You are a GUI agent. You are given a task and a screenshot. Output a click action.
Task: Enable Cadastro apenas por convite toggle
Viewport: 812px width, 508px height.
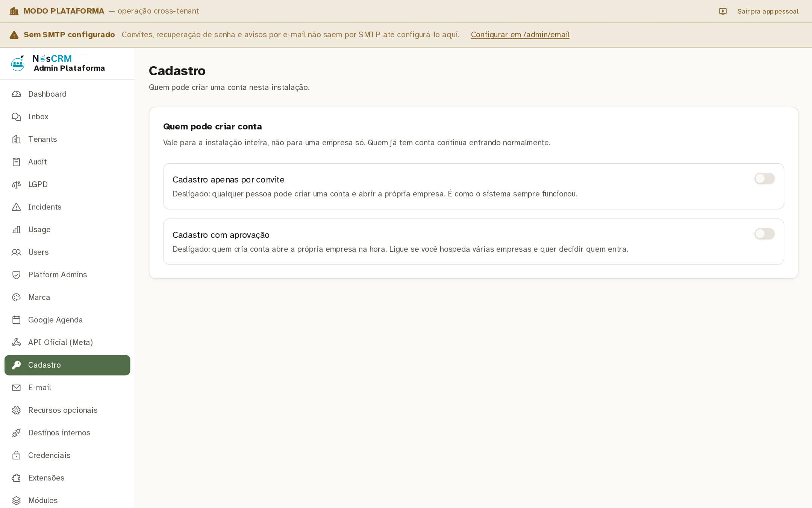(764, 178)
